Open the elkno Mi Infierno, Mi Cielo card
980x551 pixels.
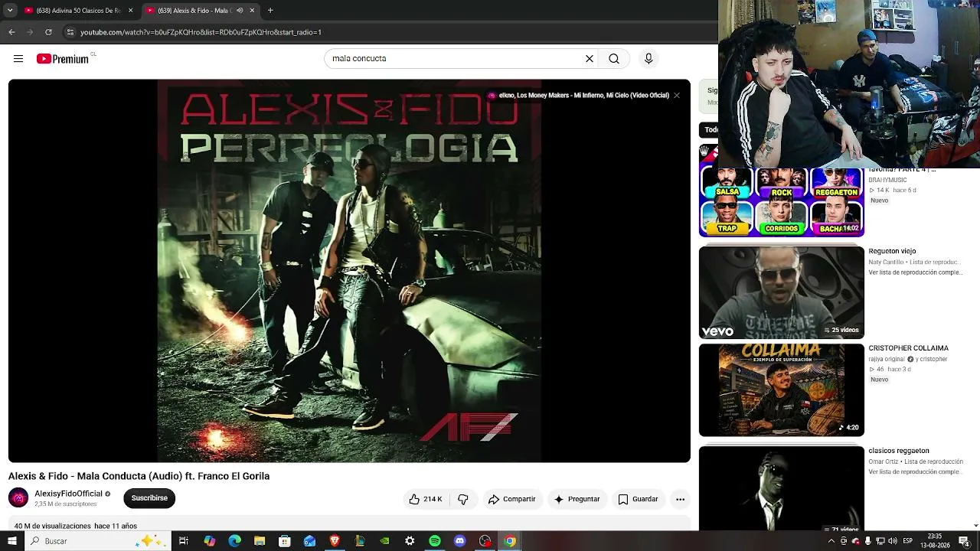pos(578,96)
